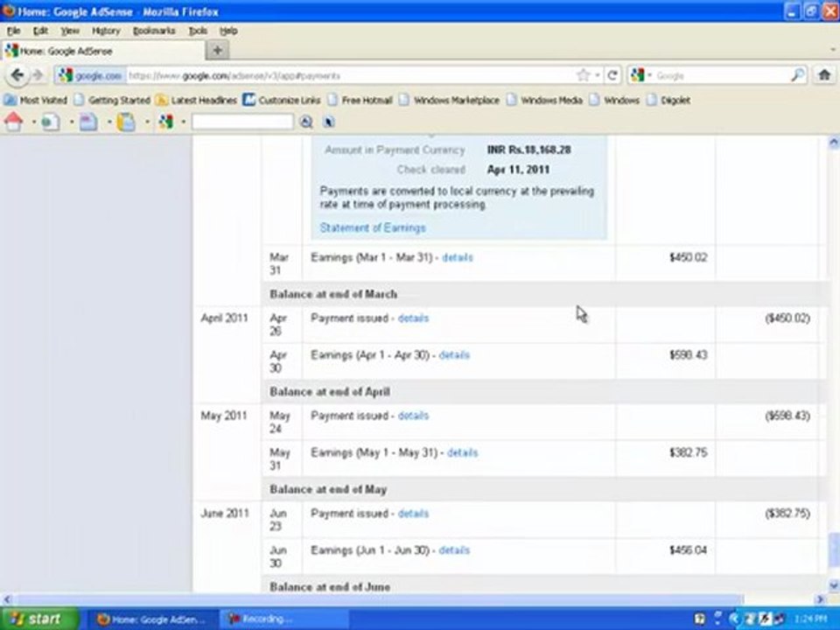840x630 pixels.
Task: Open the list all tabs dropdown
Action: coord(833,50)
